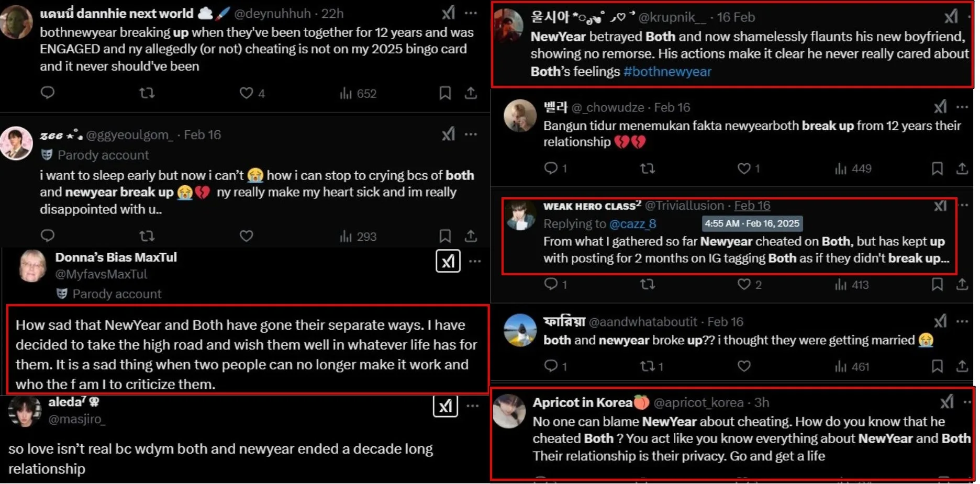Open Donna's Bias MaxTul avatar
The height and width of the screenshot is (484, 980).
pyautogui.click(x=32, y=266)
